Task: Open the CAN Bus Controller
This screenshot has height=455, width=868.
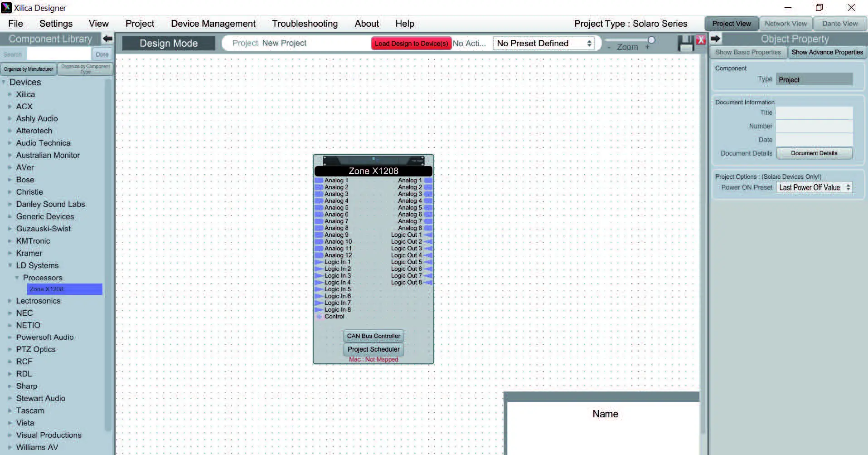Action: click(x=373, y=336)
